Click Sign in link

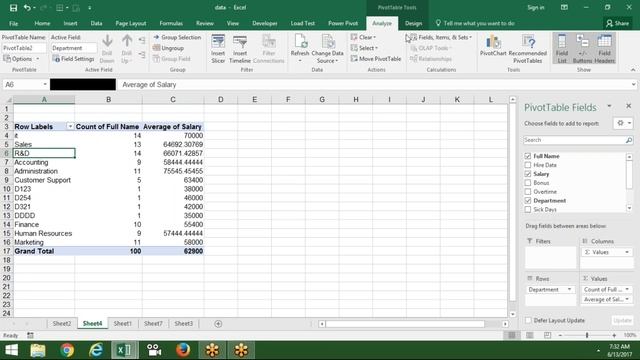[x=536, y=8]
